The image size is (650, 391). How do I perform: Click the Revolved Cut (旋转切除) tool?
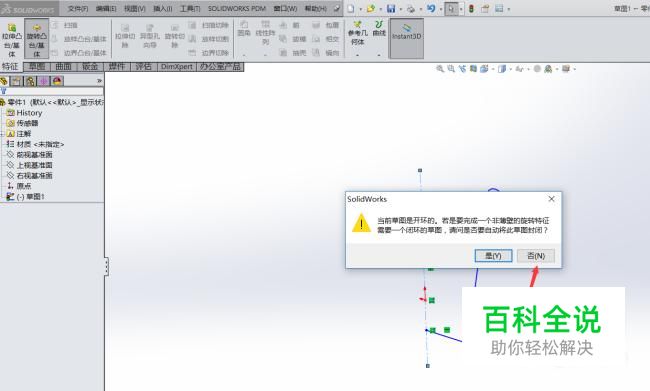[175, 36]
